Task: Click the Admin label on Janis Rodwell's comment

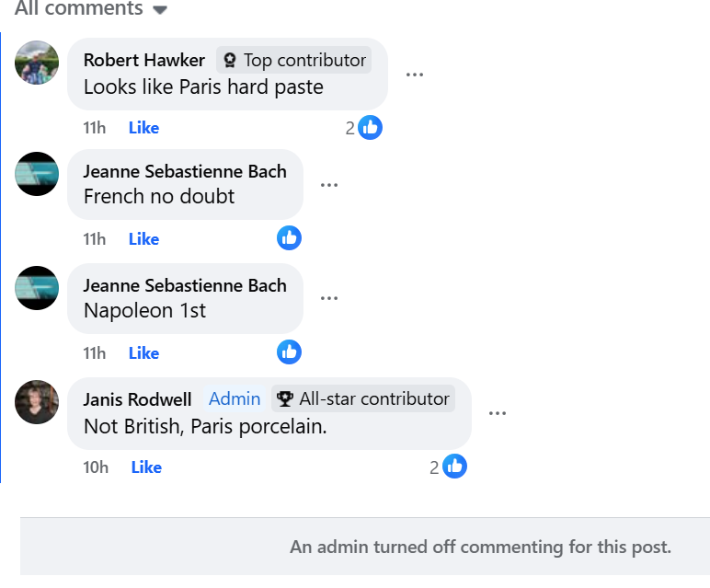Action: [235, 399]
